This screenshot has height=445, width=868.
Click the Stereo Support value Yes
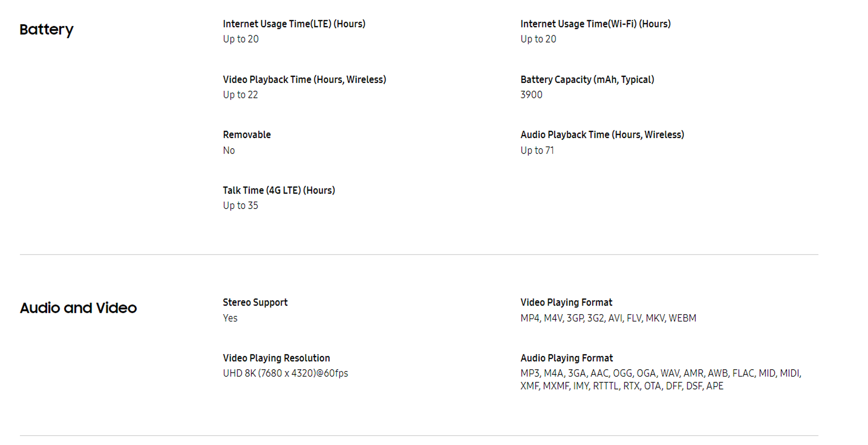(231, 318)
